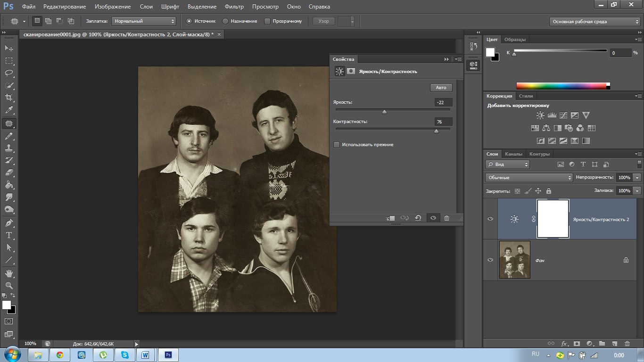The width and height of the screenshot is (644, 362).
Task: Reset adjustment defaults in Properties panel
Action: [418, 218]
